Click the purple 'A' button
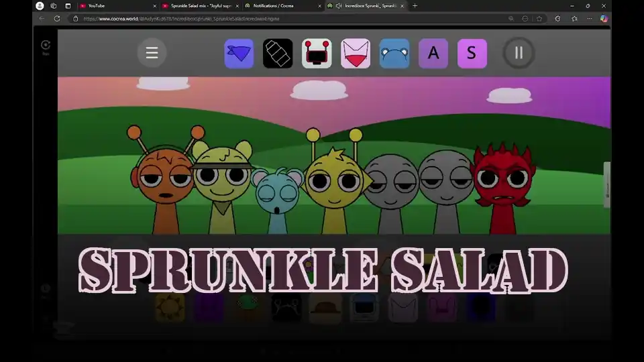This screenshot has width=644, height=362. tap(433, 54)
